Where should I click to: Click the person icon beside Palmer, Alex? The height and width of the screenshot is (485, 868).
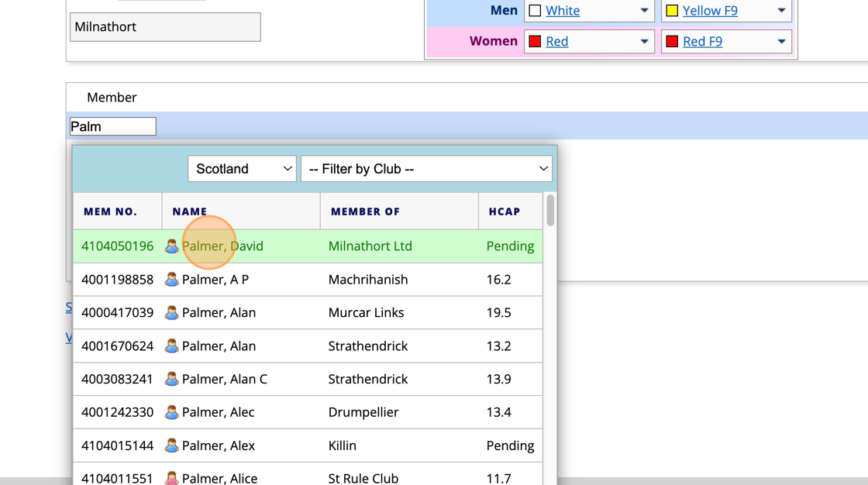coord(171,445)
